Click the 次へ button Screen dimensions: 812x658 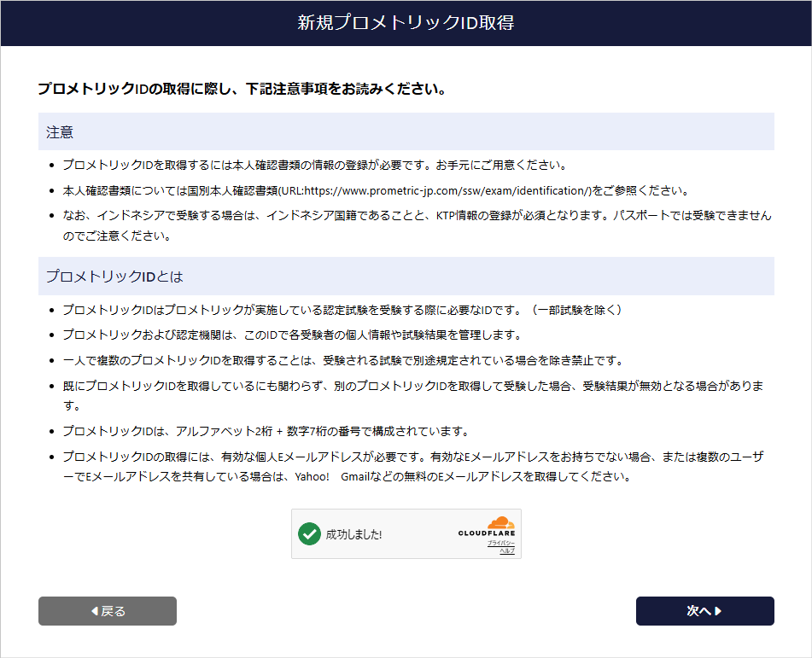tap(704, 611)
